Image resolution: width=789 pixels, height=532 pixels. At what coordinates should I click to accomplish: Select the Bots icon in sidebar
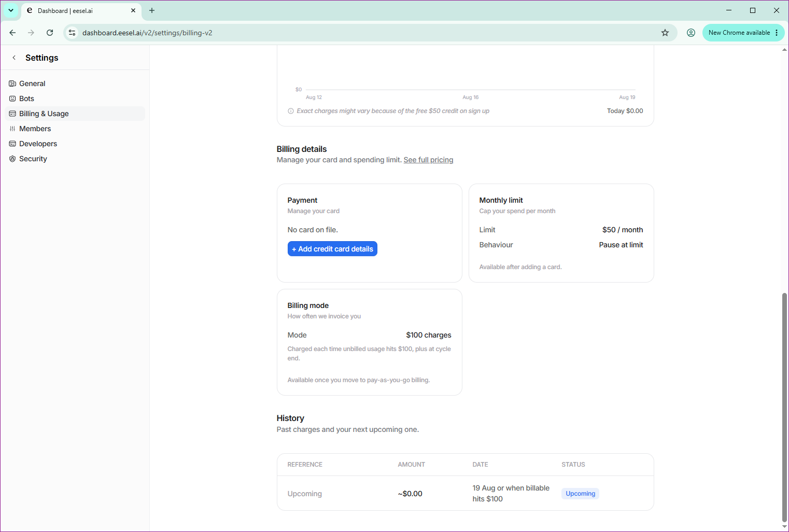point(12,99)
